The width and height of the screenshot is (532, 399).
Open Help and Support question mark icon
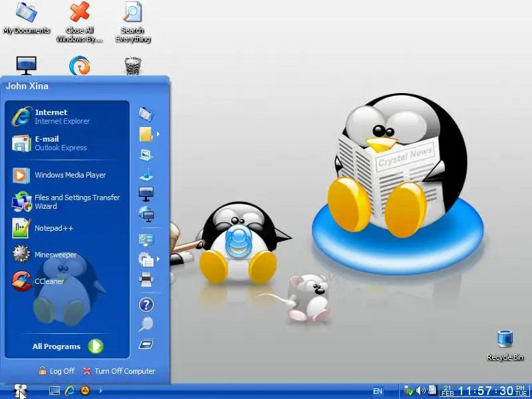(x=146, y=305)
